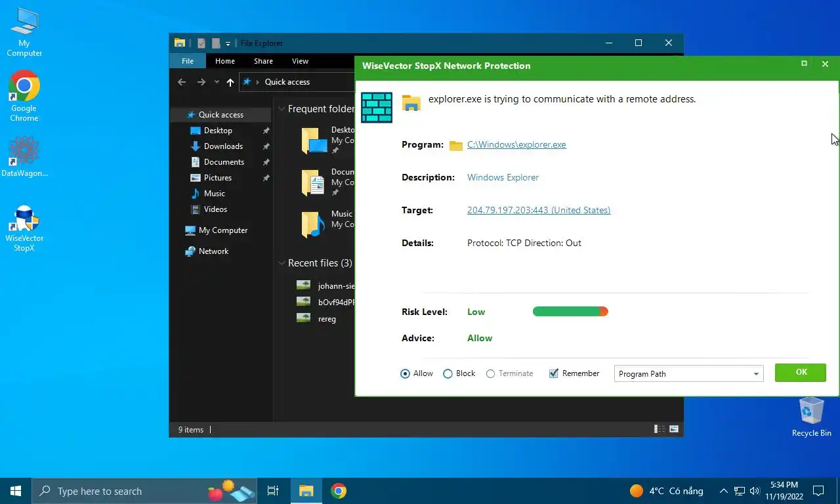Go forward in File Explorer navigation
The height and width of the screenshot is (504, 840).
tap(201, 82)
